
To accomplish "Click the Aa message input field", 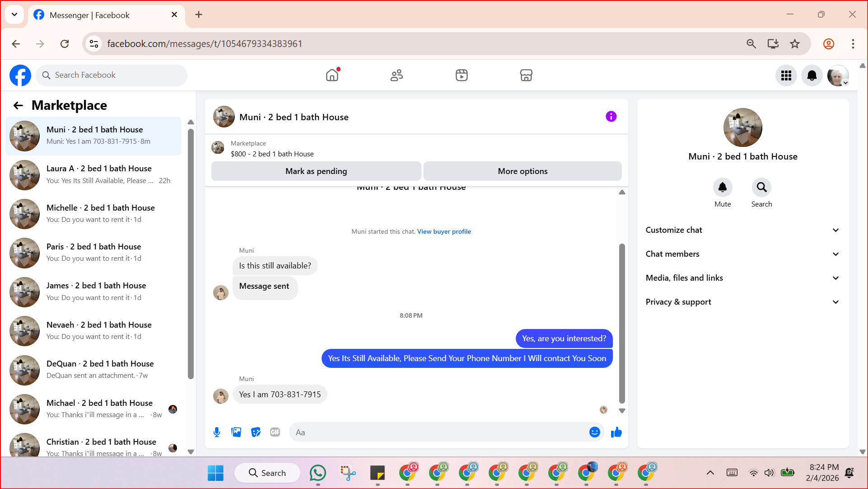I will [438, 432].
